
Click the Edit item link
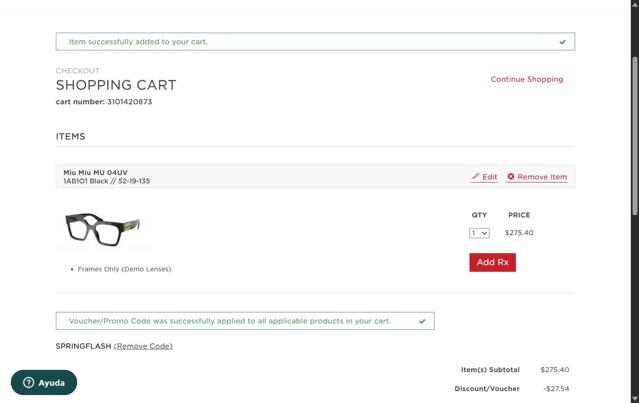pyautogui.click(x=489, y=177)
